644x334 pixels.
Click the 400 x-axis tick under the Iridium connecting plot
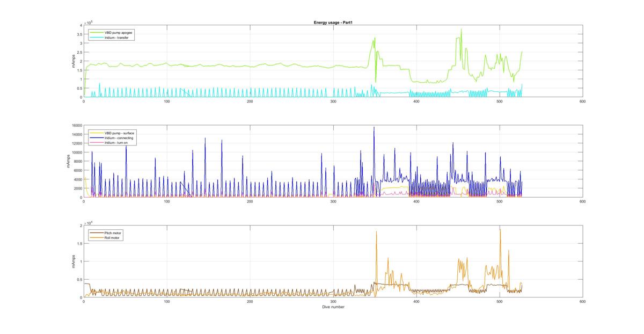coord(416,202)
